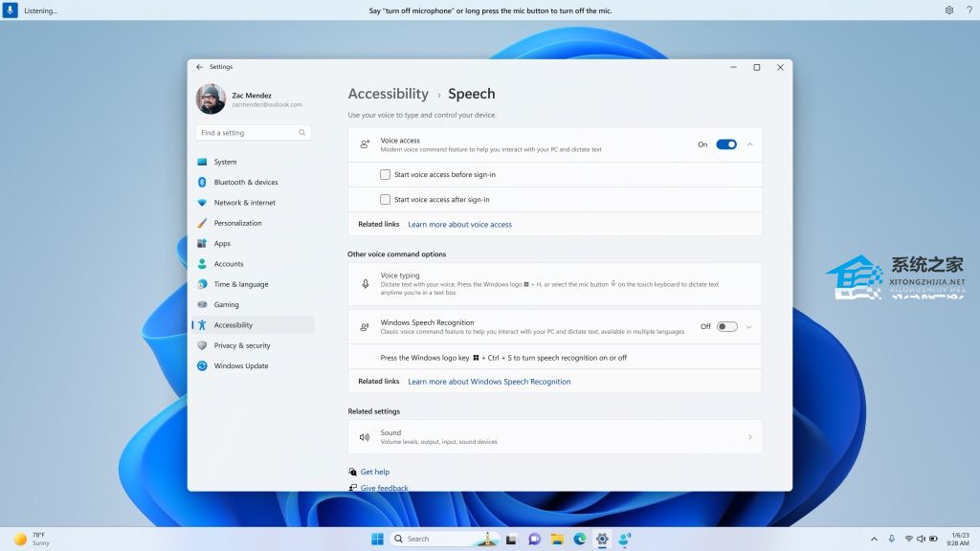980x551 pixels.
Task: Open the voice access settings gear top-right
Action: point(948,10)
